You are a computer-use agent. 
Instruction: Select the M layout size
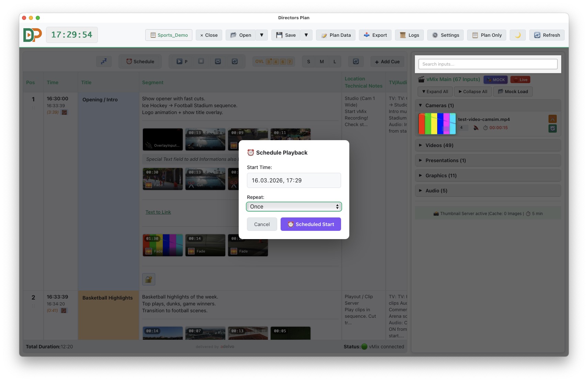coord(321,61)
